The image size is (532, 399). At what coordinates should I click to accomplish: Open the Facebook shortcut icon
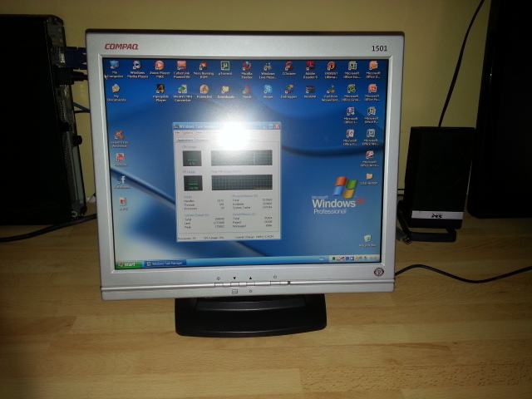(x=122, y=182)
